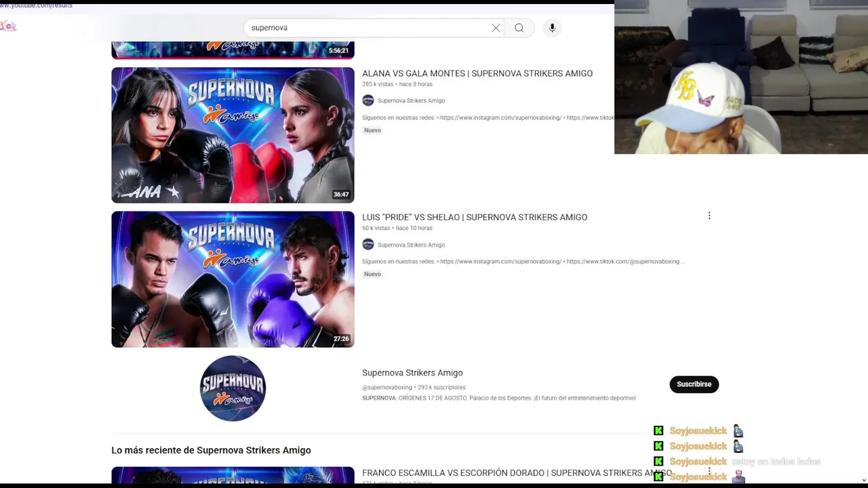
Task: Click the 'Nuevo' badge under the ALANA video
Action: coord(372,130)
